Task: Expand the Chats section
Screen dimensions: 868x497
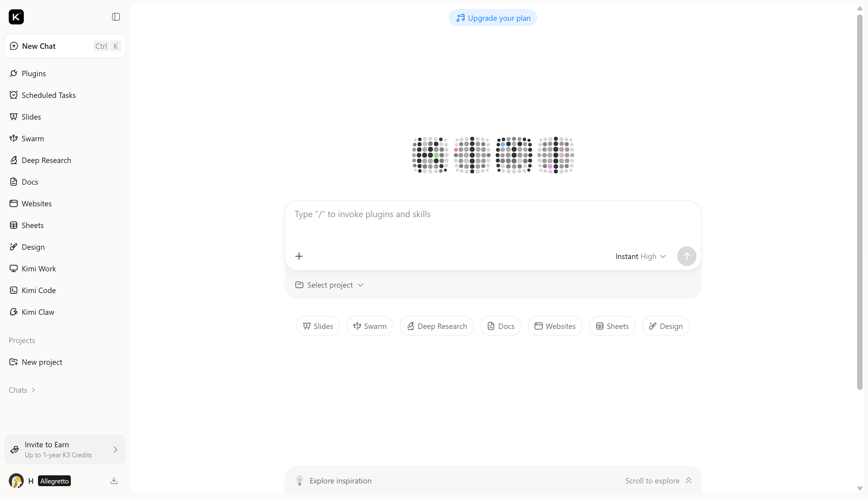Action: coord(22,390)
